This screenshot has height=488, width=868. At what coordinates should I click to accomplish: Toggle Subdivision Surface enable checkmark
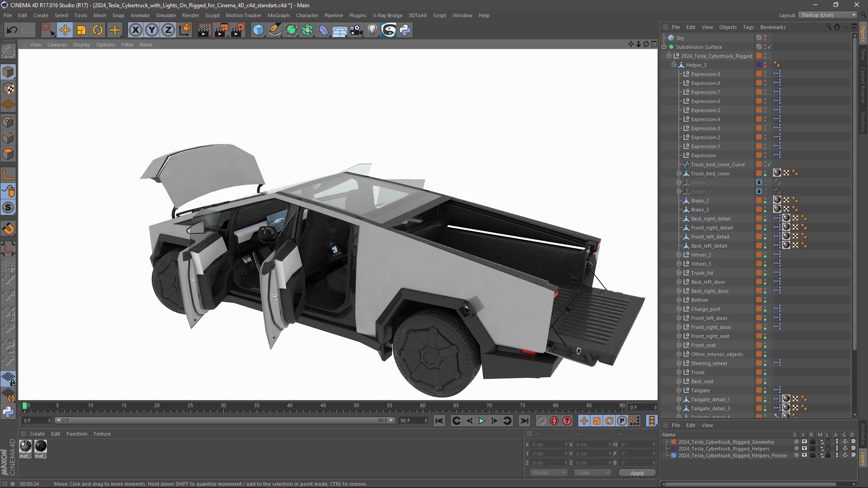coord(769,47)
